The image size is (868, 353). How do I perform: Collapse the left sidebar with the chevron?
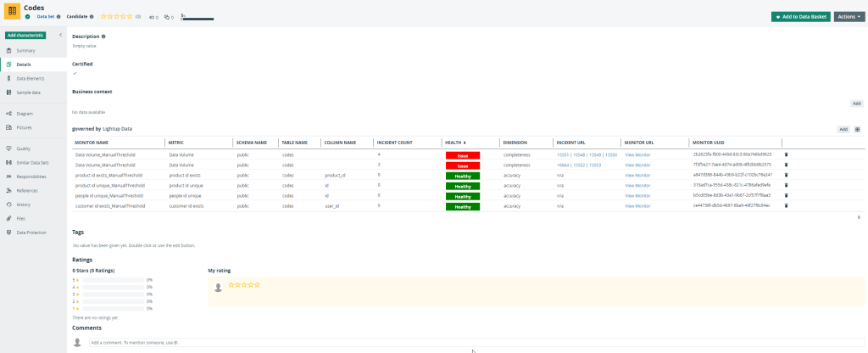click(x=60, y=35)
